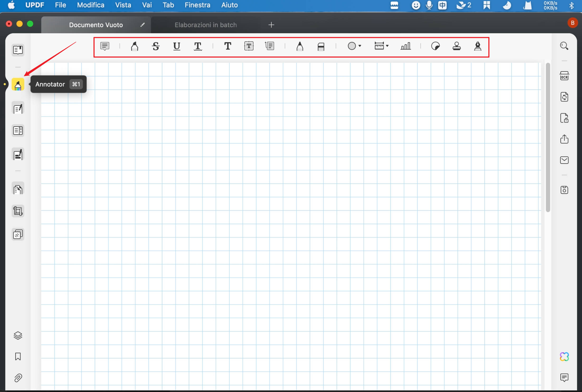Open the Tab menu
The height and width of the screenshot is (392, 582).
coord(168,5)
